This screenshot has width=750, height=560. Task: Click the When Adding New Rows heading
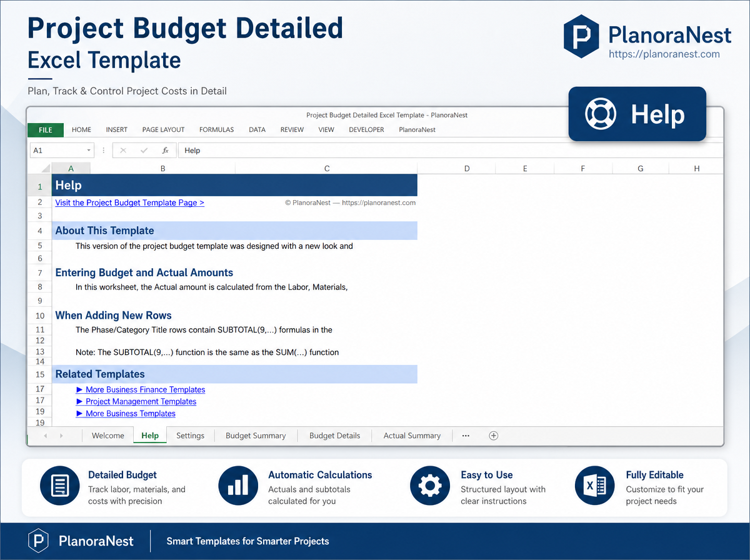pyautogui.click(x=113, y=316)
